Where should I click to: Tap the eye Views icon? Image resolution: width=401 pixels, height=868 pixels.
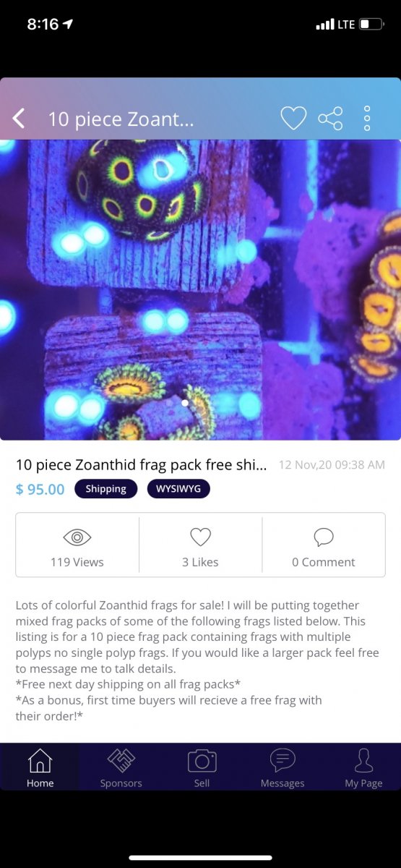point(77,537)
